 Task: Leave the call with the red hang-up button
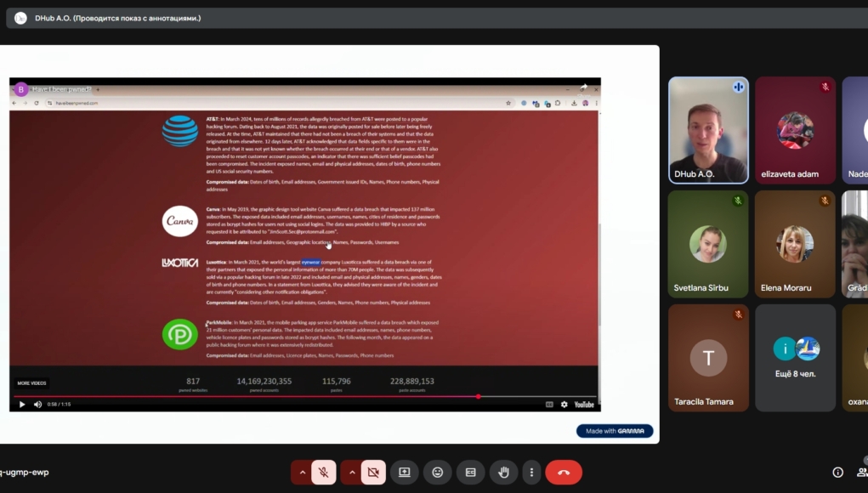pos(564,472)
